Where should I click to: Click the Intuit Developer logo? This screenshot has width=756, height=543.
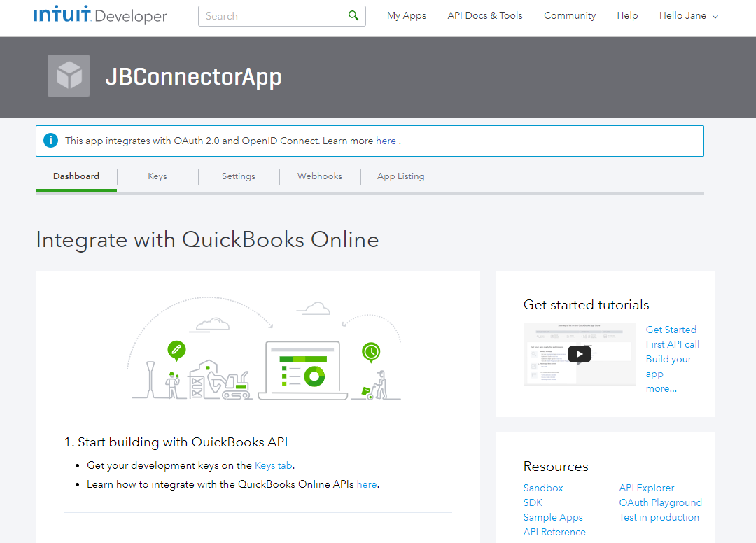pos(100,15)
